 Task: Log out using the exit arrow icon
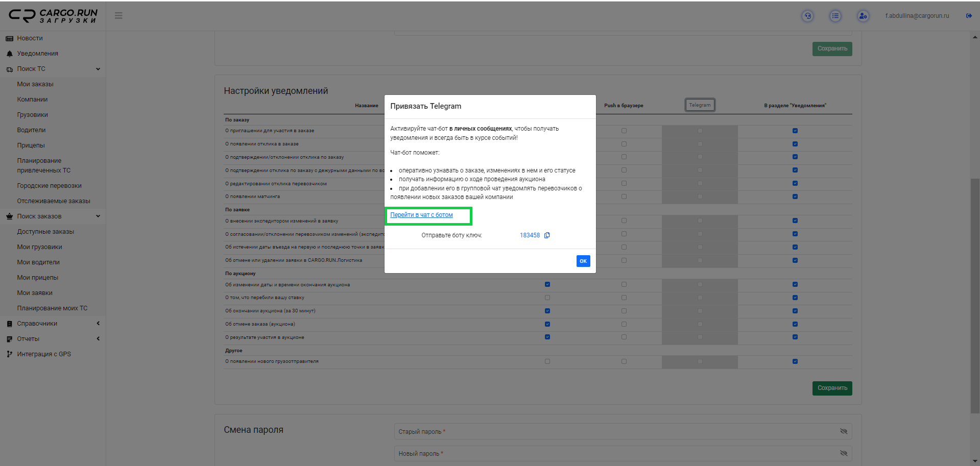click(x=969, y=16)
